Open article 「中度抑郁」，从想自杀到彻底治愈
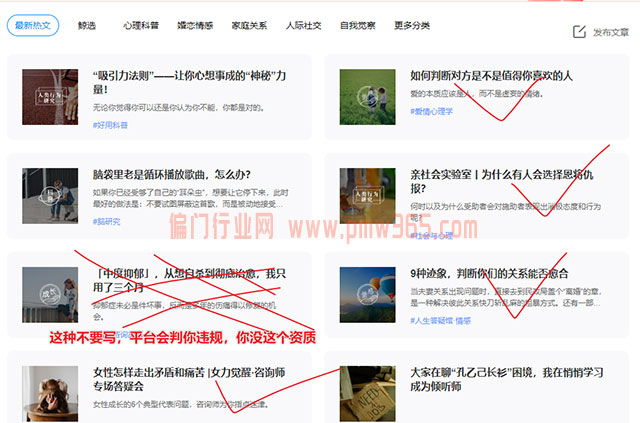640x423 pixels. tap(189, 280)
